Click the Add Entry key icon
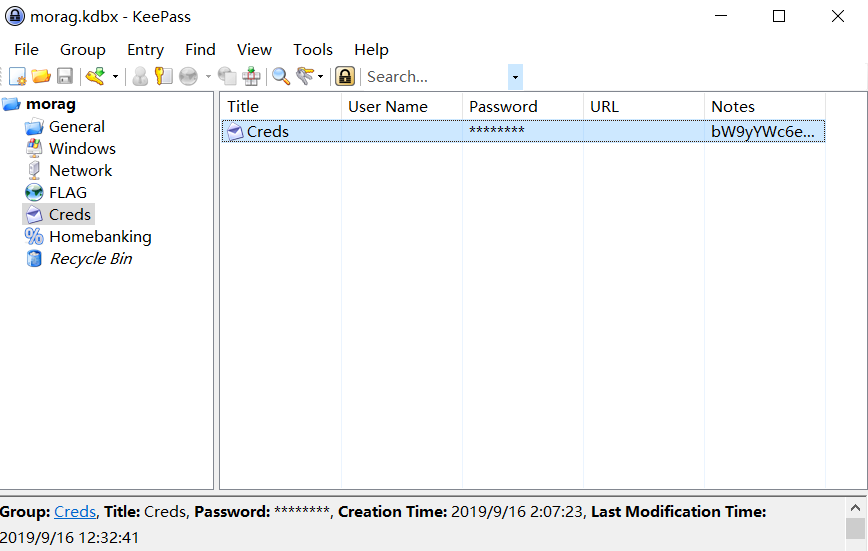The height and width of the screenshot is (551, 868). [x=96, y=76]
